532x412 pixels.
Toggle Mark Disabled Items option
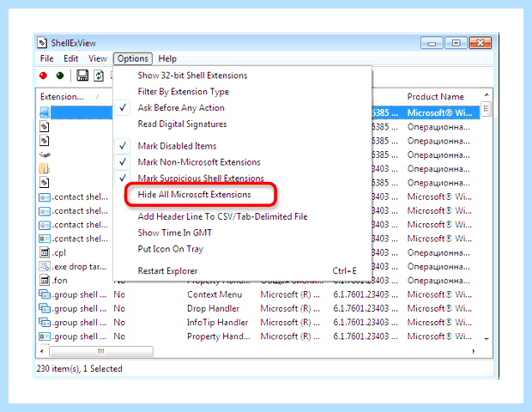177,146
